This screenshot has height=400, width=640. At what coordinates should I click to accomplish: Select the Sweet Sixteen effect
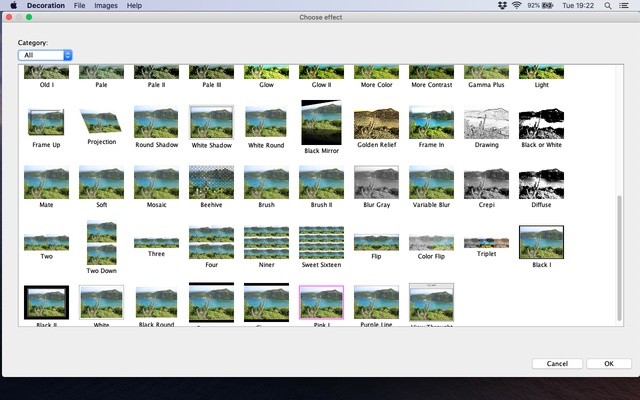pyautogui.click(x=321, y=242)
